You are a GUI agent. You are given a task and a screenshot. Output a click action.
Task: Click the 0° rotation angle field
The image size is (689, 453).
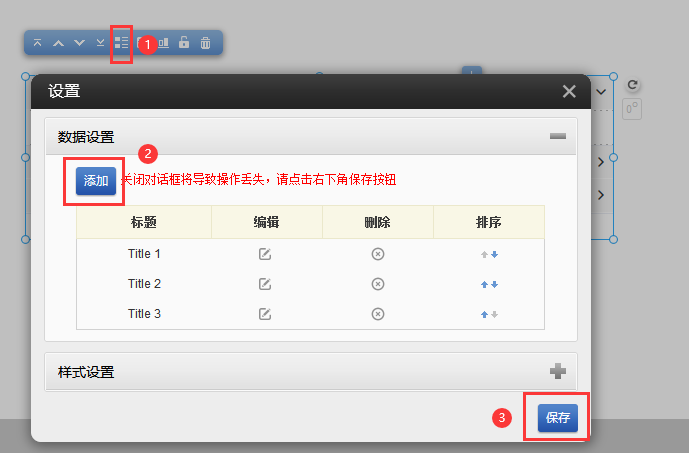point(632,108)
